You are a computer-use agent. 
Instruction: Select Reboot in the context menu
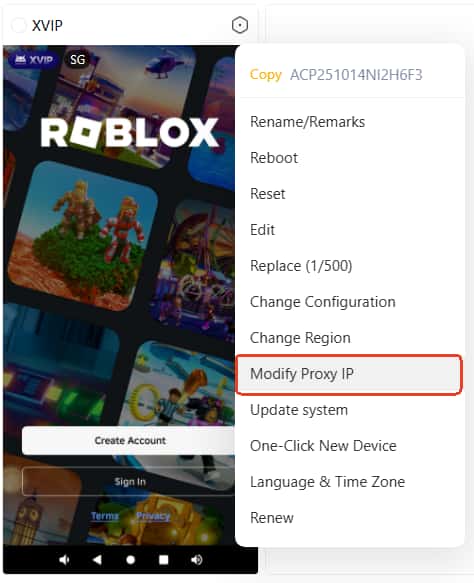pos(274,158)
